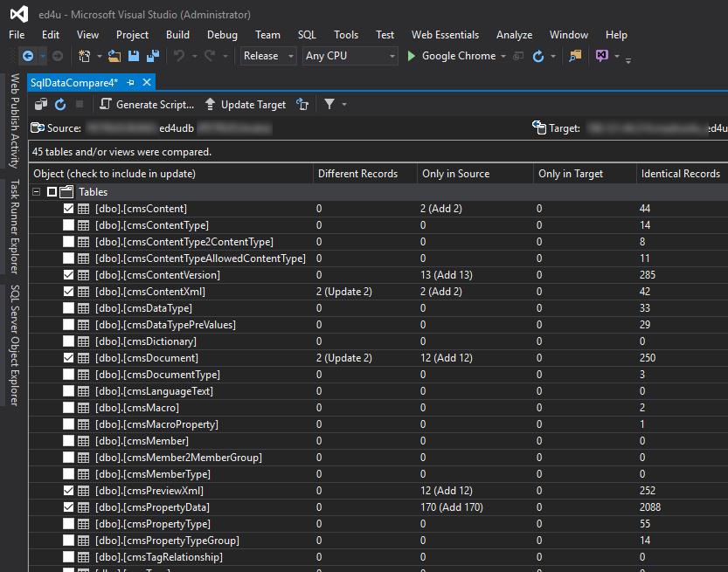Click the Google Chrome start button label
Viewport: 728px width, 572px height.
(459, 56)
